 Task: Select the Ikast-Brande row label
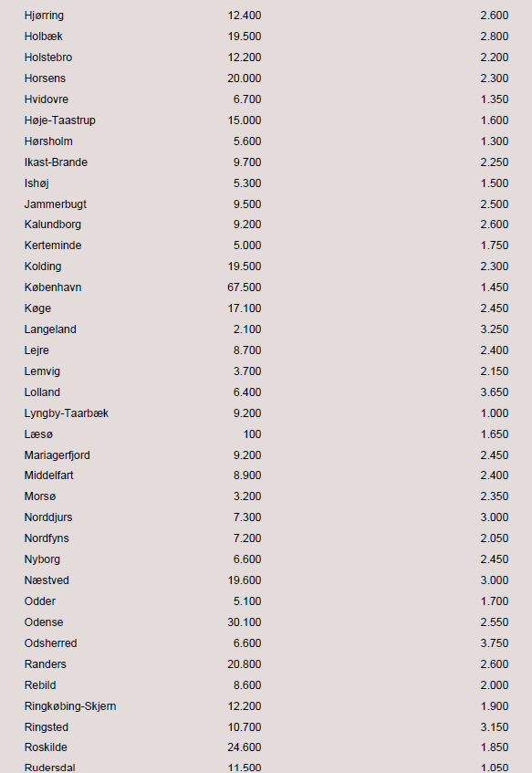point(56,162)
